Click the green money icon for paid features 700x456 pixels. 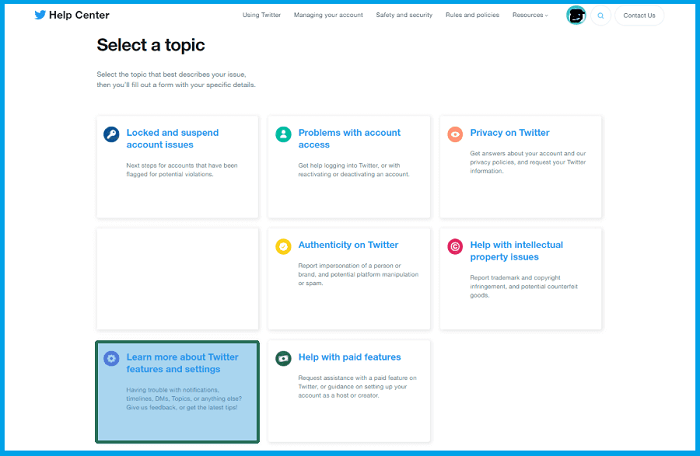tap(283, 358)
